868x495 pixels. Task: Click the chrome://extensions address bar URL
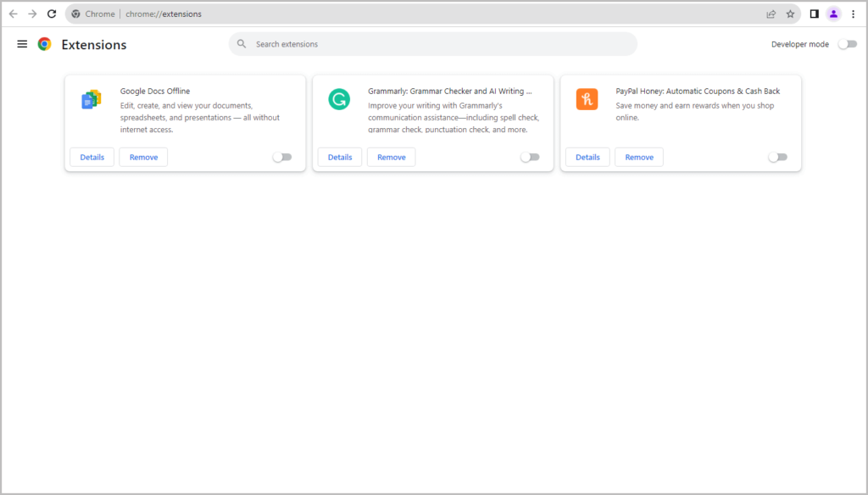point(164,14)
